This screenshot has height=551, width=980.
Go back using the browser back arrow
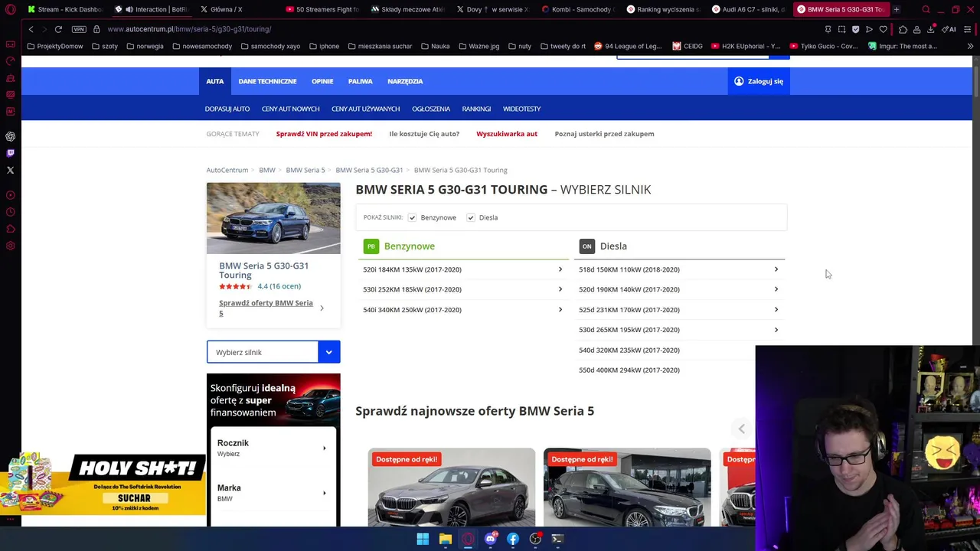point(31,29)
